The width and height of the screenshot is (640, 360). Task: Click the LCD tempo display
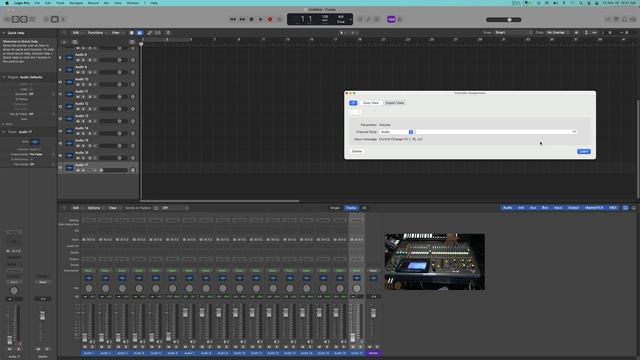pos(325,19)
